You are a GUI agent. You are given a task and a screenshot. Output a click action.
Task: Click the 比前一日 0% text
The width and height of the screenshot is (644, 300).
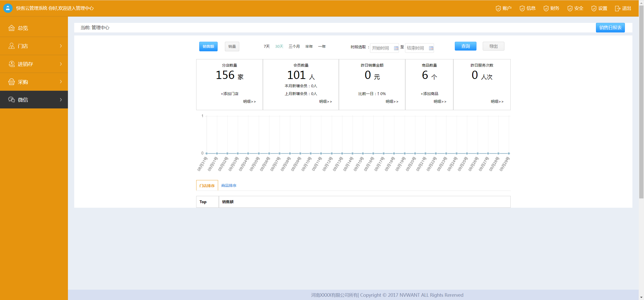[x=372, y=94]
